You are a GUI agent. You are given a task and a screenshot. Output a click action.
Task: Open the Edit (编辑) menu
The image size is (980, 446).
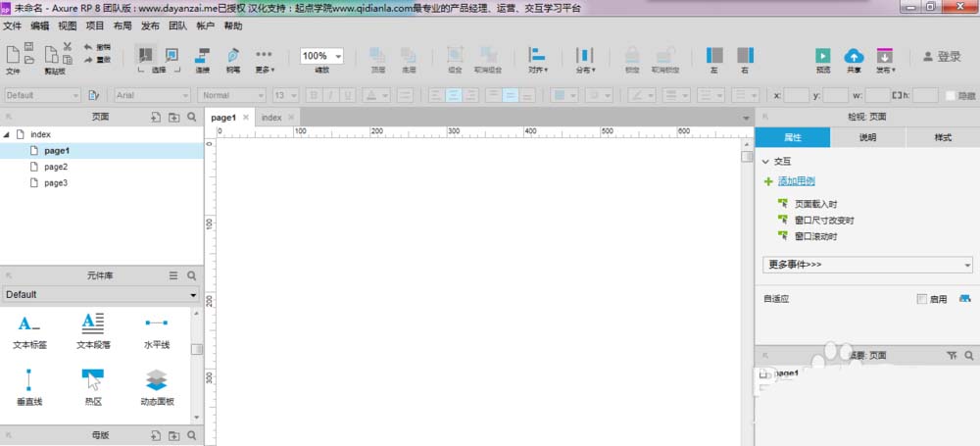pyautogui.click(x=40, y=26)
